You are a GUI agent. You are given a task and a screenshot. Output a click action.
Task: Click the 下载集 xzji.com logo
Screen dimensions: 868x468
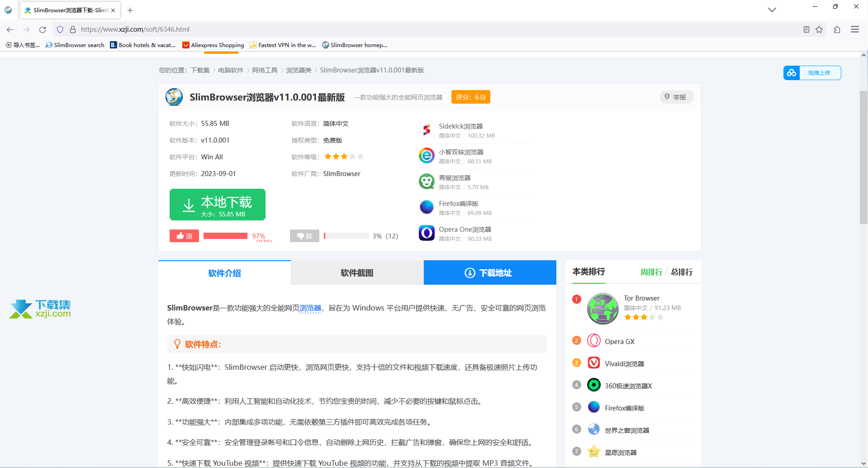pyautogui.click(x=40, y=309)
